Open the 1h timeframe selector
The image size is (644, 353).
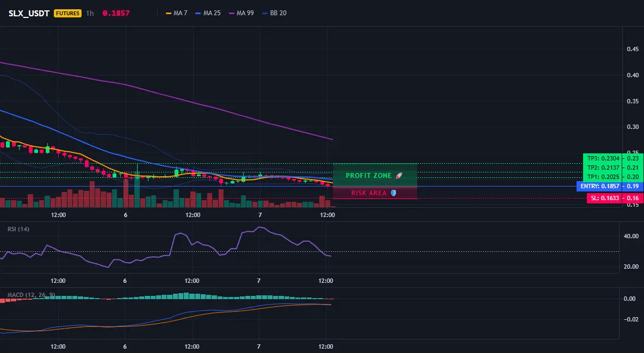pos(90,13)
